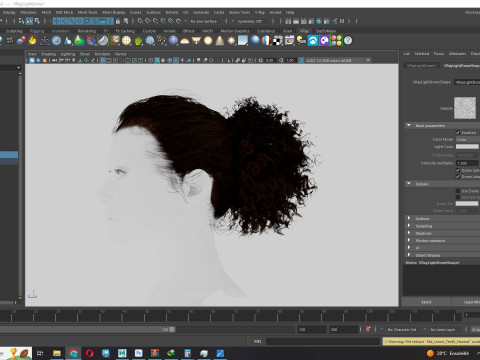Viewport: 480px width, 360px height.
Task: Click the red and blue spheres shelf icon
Action: click(21, 41)
